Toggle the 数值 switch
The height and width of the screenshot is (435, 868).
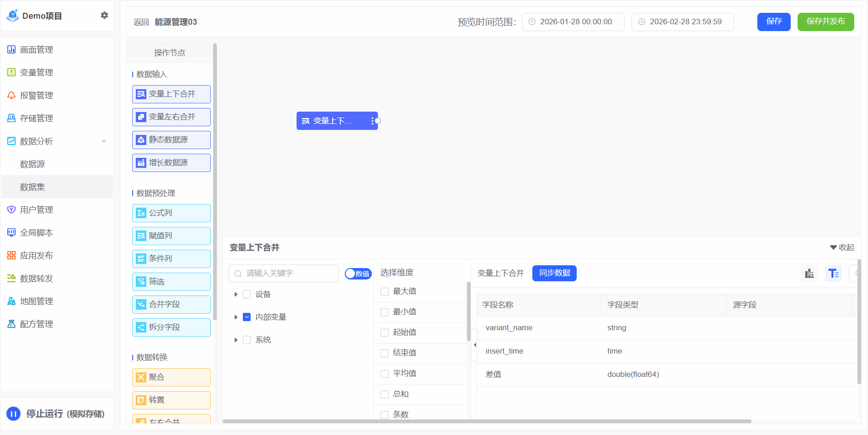(358, 274)
